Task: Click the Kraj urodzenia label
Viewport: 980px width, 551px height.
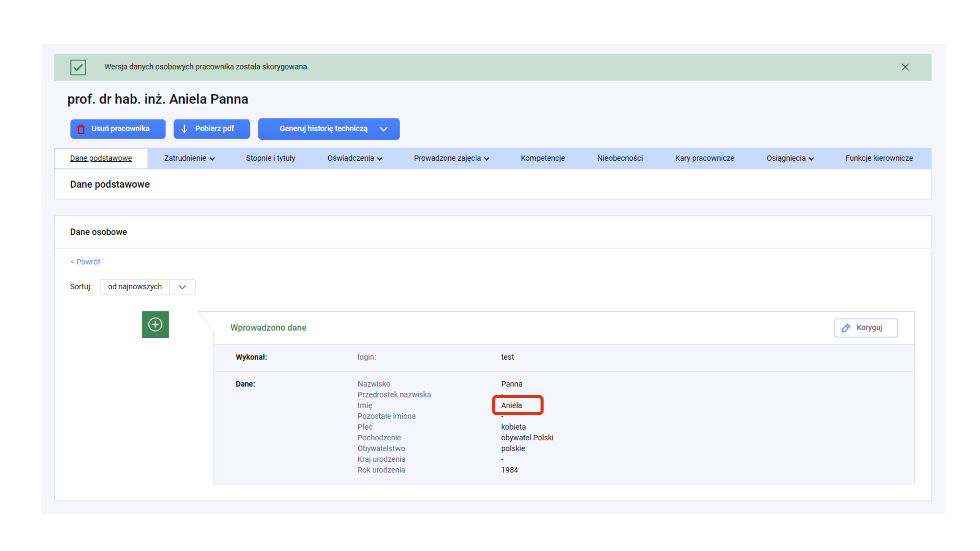Action: pos(381,459)
